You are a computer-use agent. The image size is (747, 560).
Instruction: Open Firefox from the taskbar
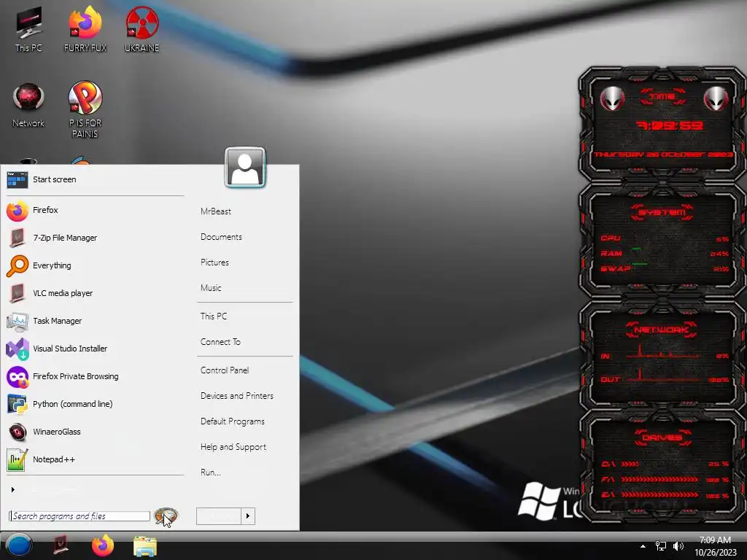pyautogui.click(x=103, y=545)
